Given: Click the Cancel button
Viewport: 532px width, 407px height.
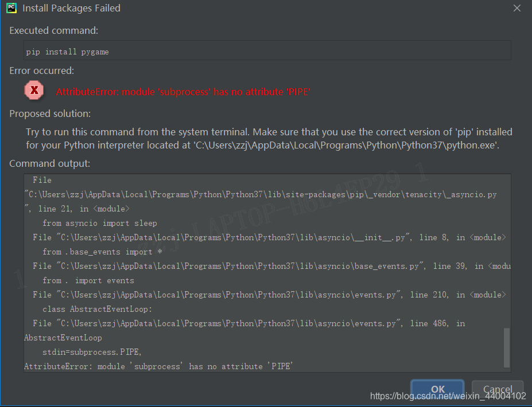Looking at the screenshot, I should click(496, 389).
